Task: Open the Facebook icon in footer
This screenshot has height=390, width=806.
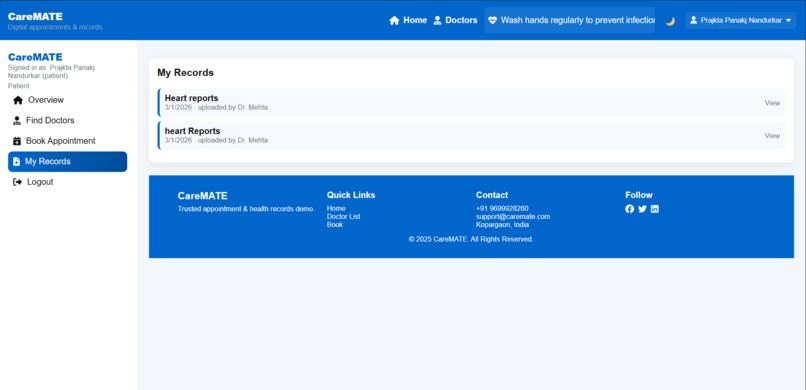Action: [x=630, y=209]
